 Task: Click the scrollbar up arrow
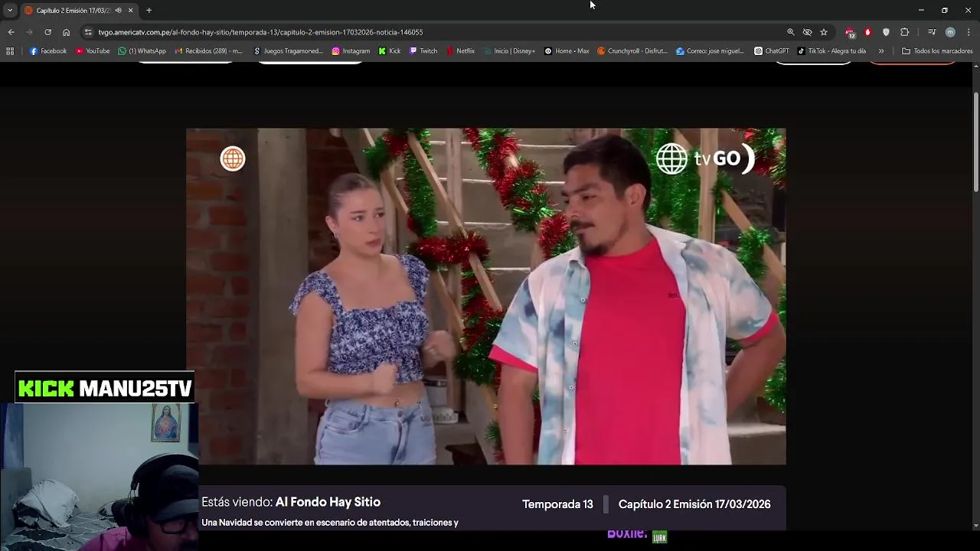(x=975, y=68)
